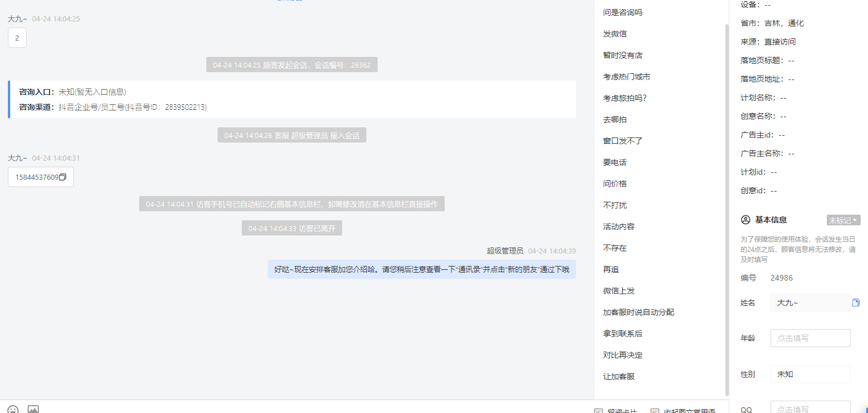Choose quick reply 要电话
868x413 pixels.
point(615,162)
